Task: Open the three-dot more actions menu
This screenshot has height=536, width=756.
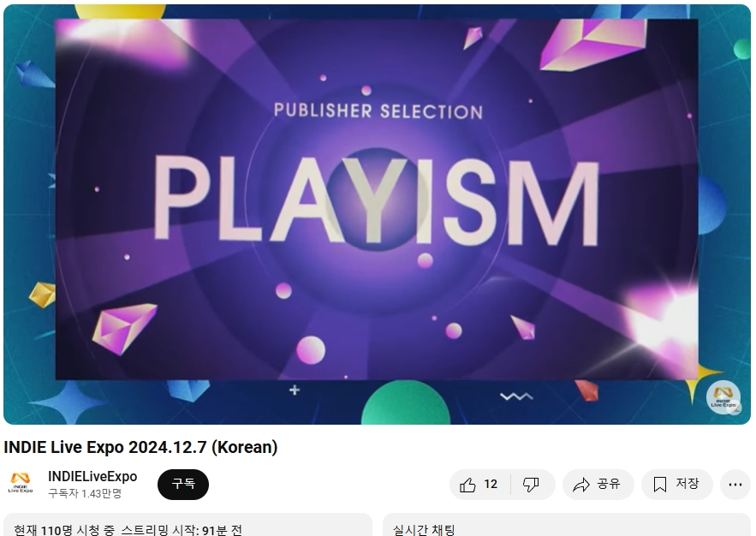Action: click(735, 485)
